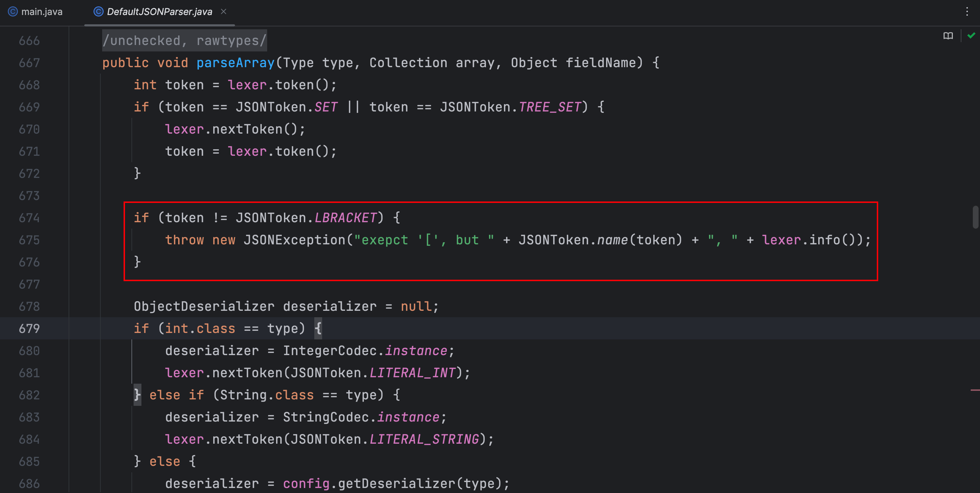The image size is (980, 493).
Task: Click line number 686 in gutter
Action: 29,484
